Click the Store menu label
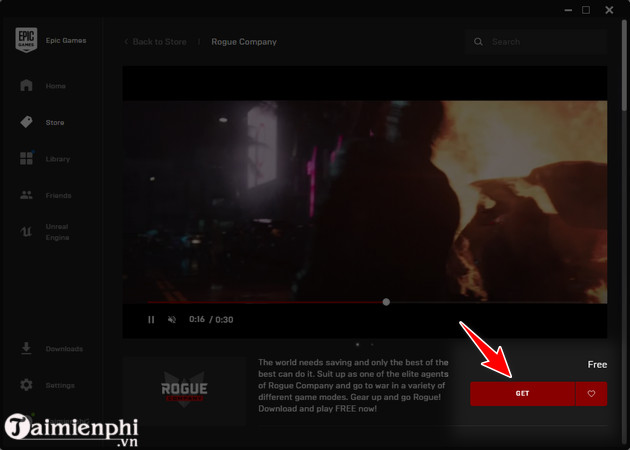This screenshot has width=630, height=450. [x=55, y=123]
